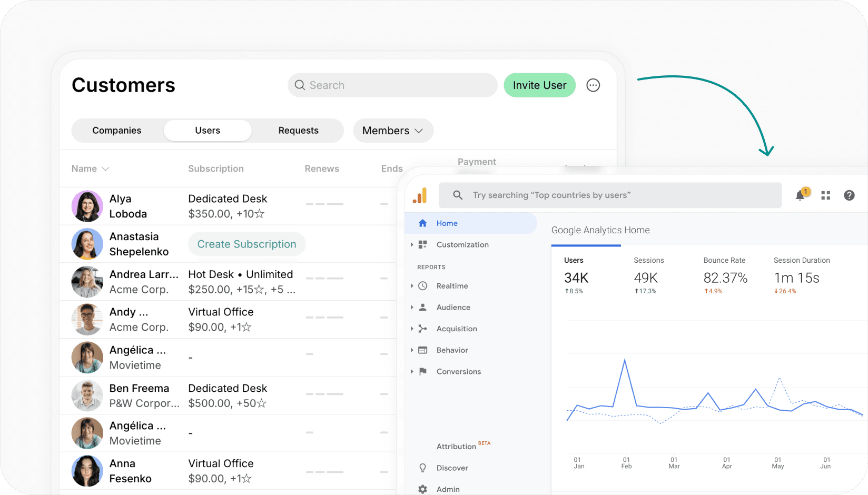Click Alya Loboda's avatar
The image size is (868, 495).
click(x=87, y=206)
